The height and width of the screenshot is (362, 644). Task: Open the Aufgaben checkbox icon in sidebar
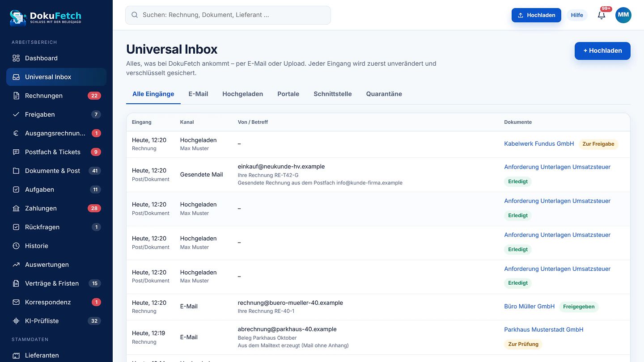tap(16, 189)
